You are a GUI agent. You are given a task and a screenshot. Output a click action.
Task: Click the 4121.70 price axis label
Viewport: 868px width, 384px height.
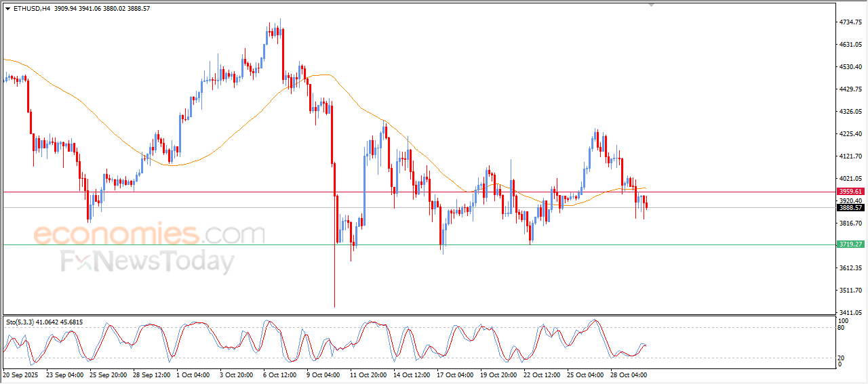tap(850, 156)
